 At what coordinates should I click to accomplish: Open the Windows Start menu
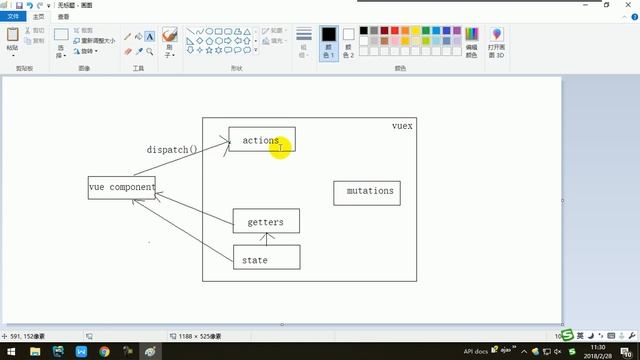(x=11, y=351)
